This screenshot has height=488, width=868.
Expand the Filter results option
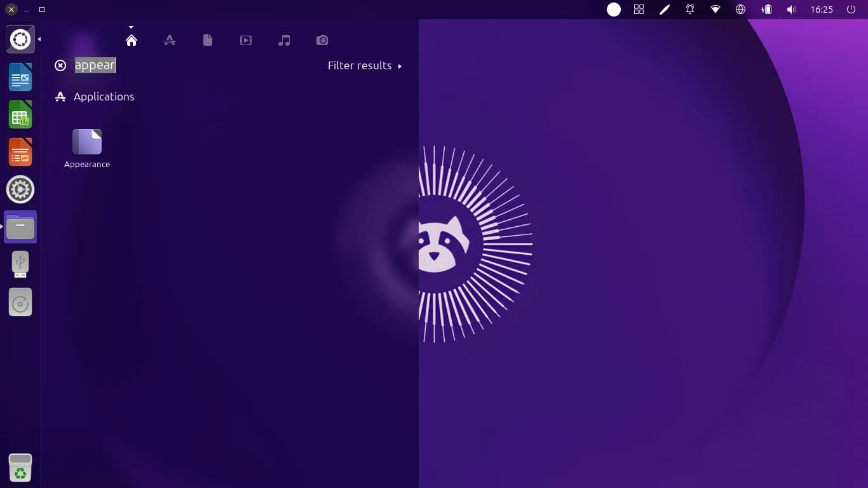(365, 65)
